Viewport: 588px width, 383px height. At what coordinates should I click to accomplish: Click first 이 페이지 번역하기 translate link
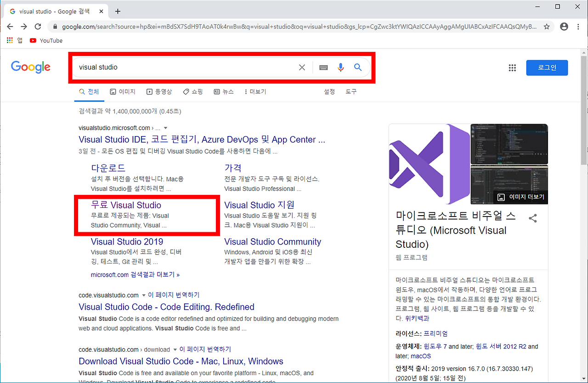pyautogui.click(x=174, y=295)
